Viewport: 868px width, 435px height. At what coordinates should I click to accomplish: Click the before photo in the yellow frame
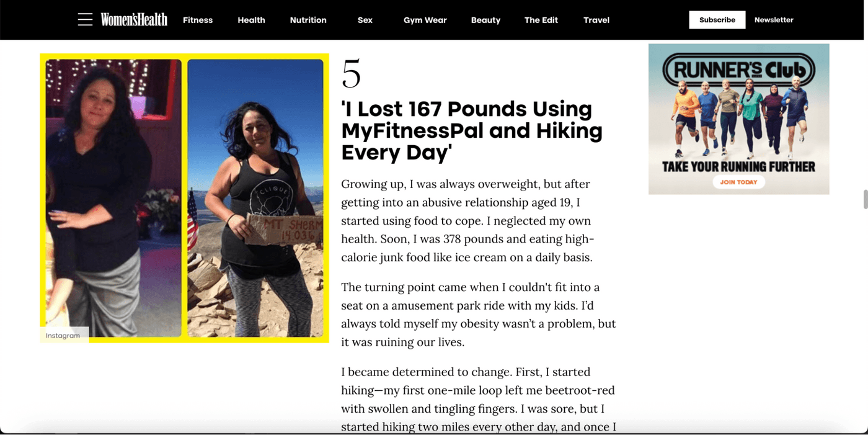[113, 198]
